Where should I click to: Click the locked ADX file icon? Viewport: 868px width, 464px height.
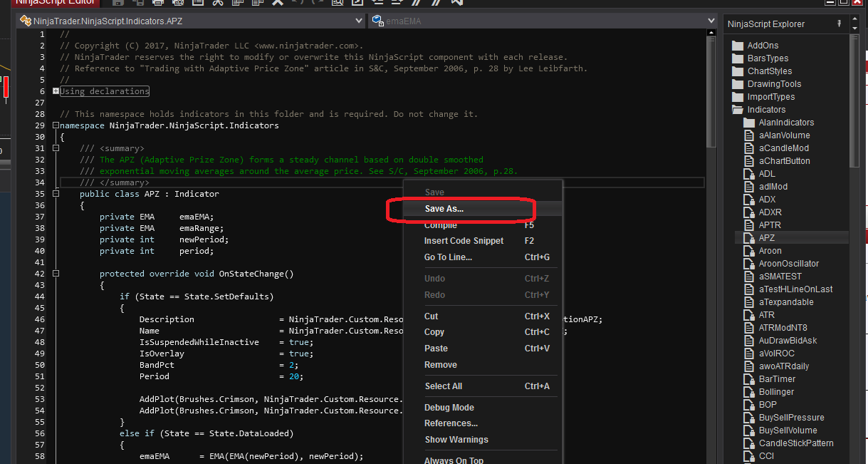pyautogui.click(x=748, y=200)
